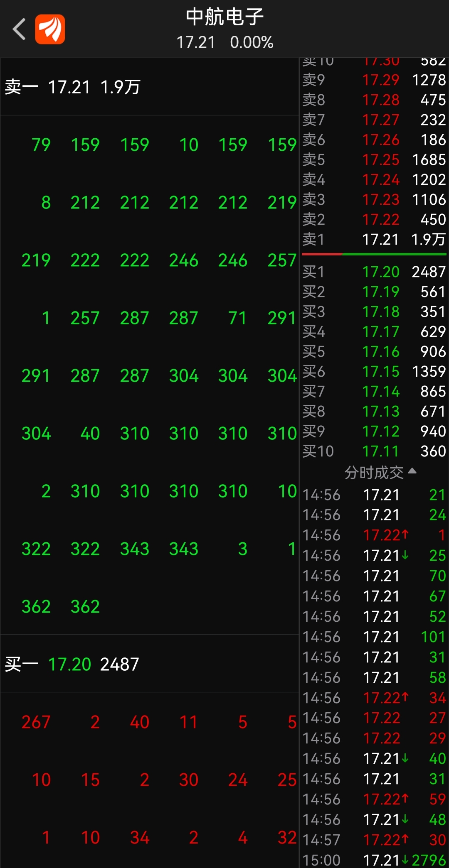The image size is (449, 868).
Task: Select the 卖2 17.22 row
Action: (374, 219)
